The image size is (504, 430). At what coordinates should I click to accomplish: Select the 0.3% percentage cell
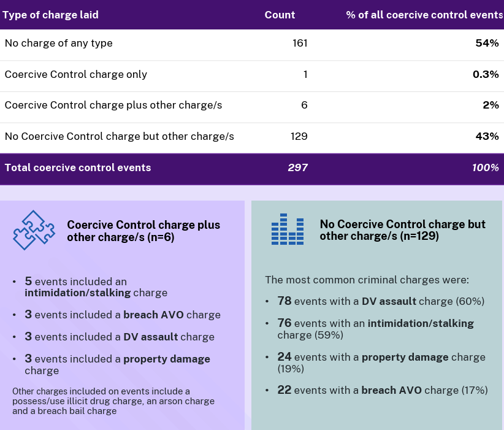coord(486,74)
